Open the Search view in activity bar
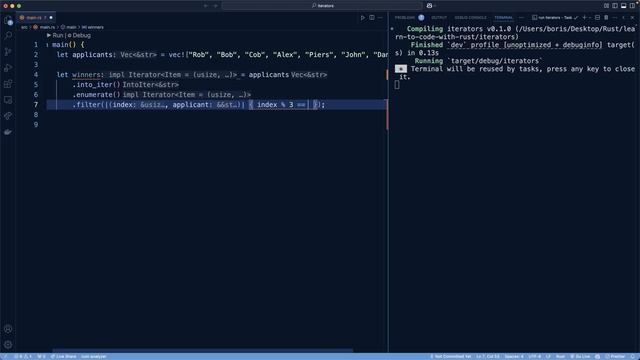This screenshot has width=640, height=360. (x=8, y=36)
